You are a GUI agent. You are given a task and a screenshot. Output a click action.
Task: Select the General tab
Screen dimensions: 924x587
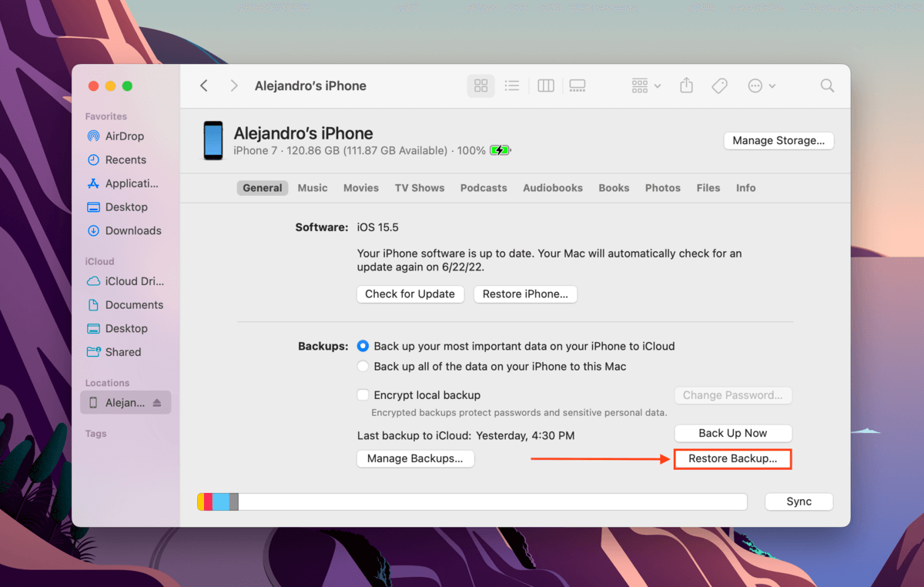(263, 188)
